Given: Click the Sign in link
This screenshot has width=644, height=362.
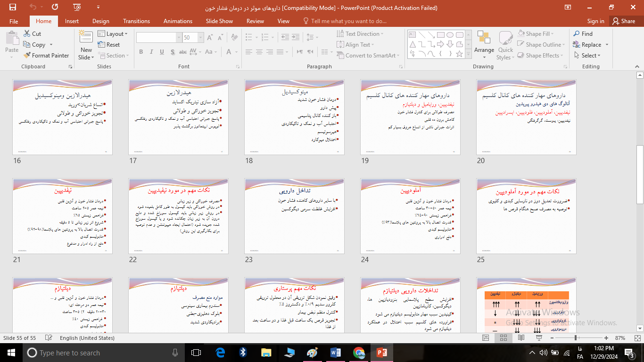Looking at the screenshot, I should 595,21.
